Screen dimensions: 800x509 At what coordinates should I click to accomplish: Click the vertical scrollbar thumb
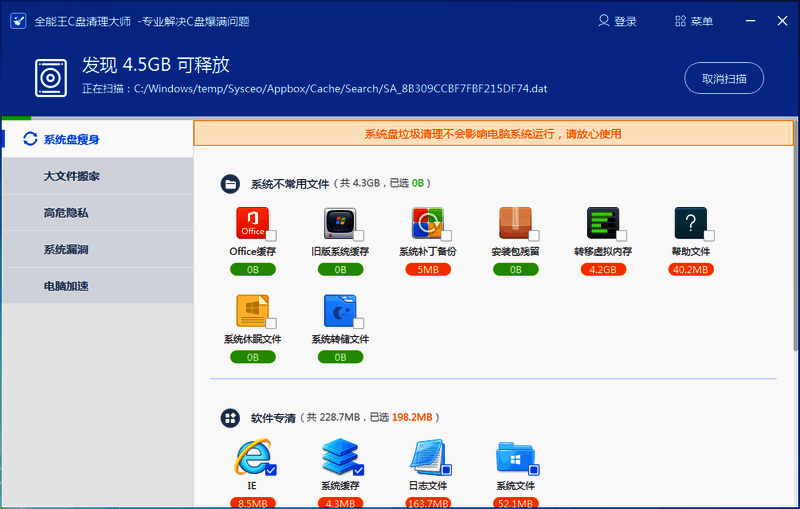796,235
